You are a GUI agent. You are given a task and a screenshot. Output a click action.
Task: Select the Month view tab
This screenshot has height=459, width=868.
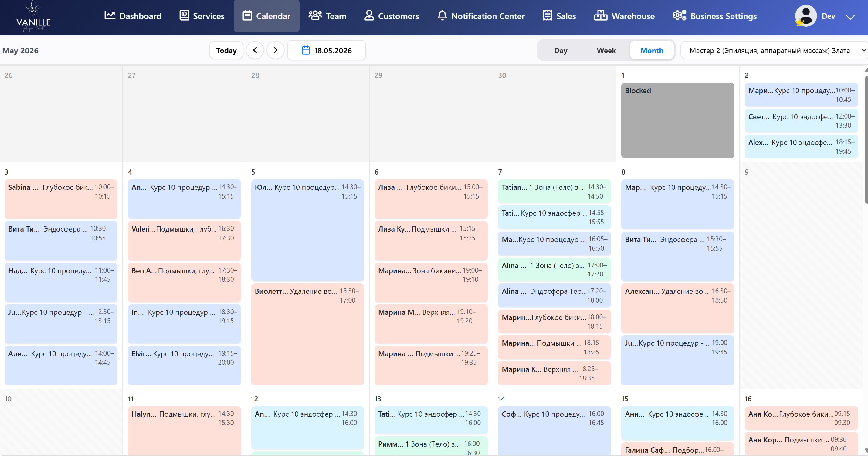coord(652,50)
